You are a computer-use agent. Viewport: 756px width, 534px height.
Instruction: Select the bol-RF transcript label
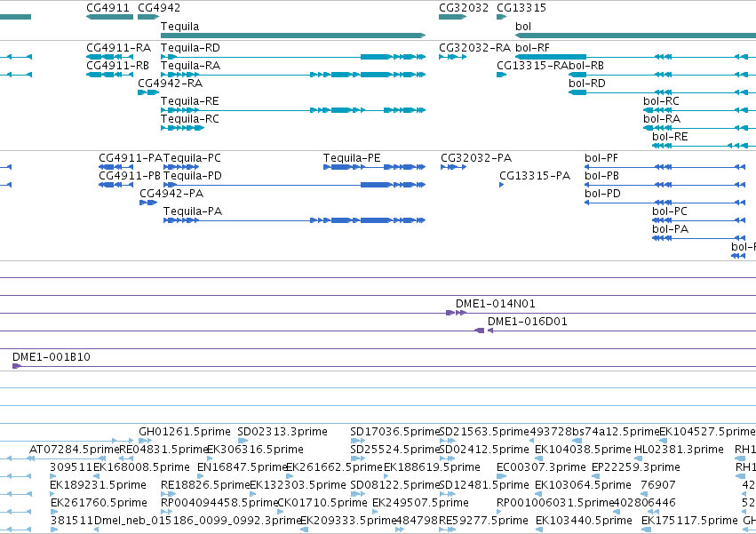(532, 48)
